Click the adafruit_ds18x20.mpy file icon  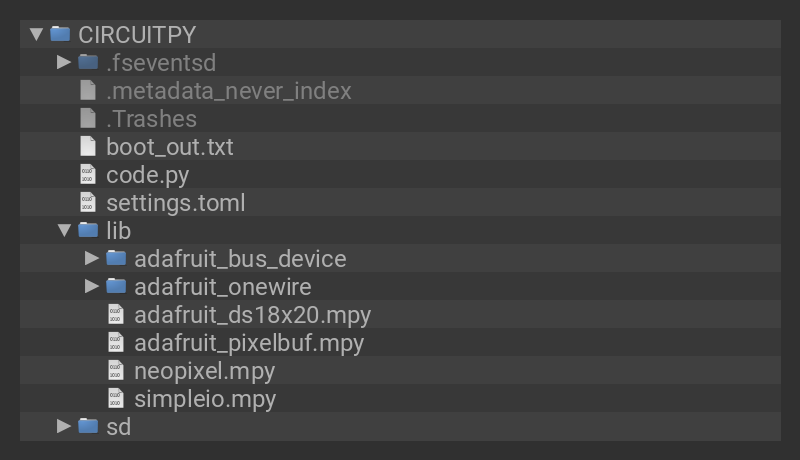click(116, 315)
